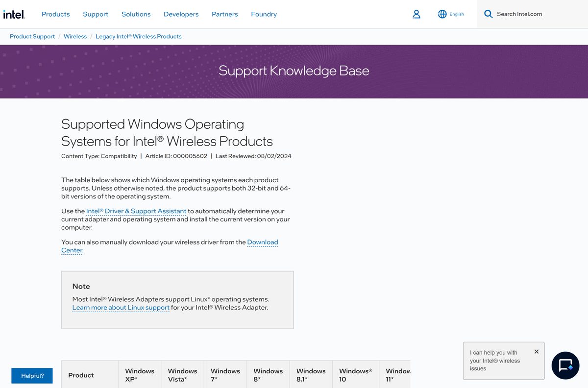Open the chat assistant icon

pos(565,365)
